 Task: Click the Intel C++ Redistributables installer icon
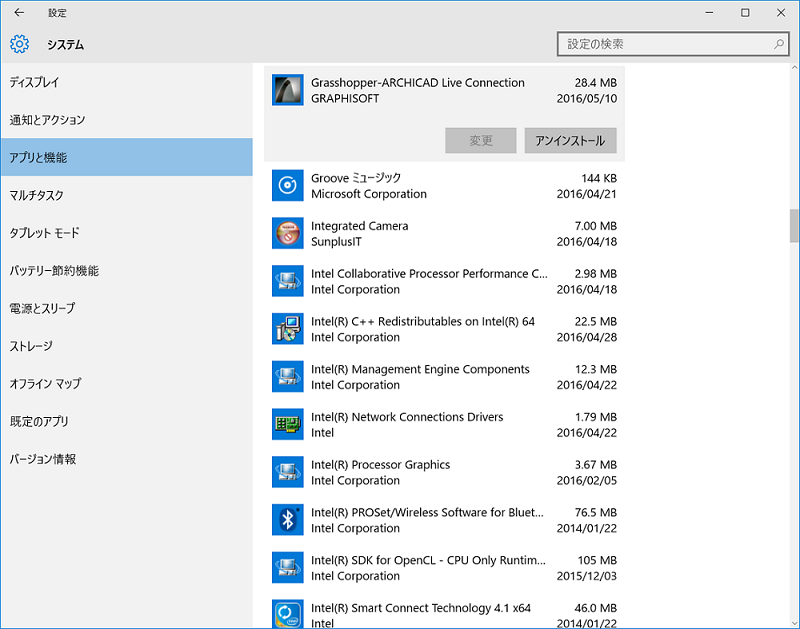[288, 329]
